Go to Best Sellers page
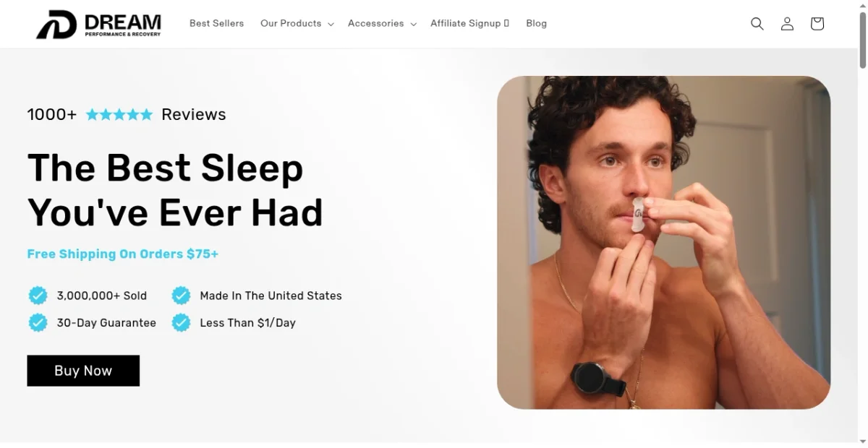Screen dimensions: 868x448 click(x=216, y=24)
